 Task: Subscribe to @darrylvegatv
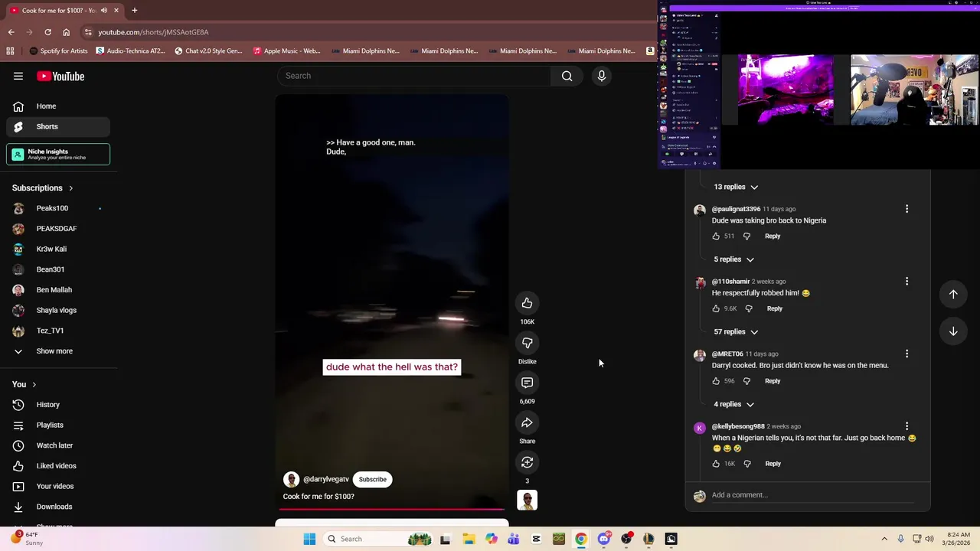click(x=373, y=480)
